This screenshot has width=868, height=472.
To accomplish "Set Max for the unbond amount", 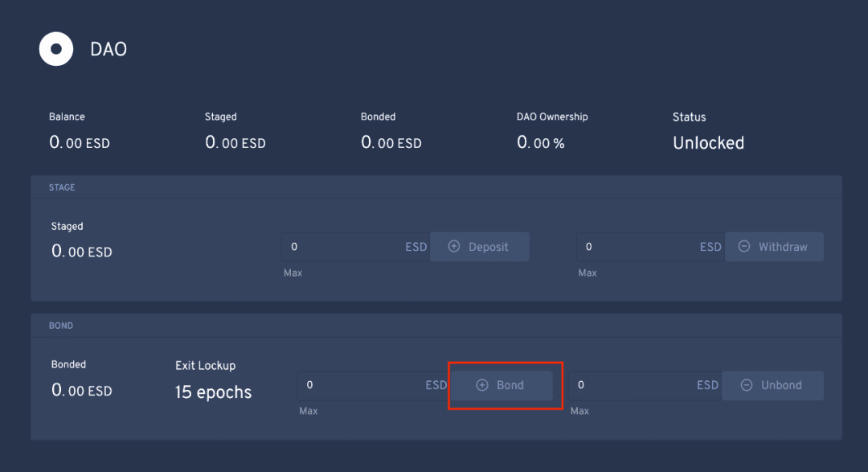I will click(x=579, y=411).
